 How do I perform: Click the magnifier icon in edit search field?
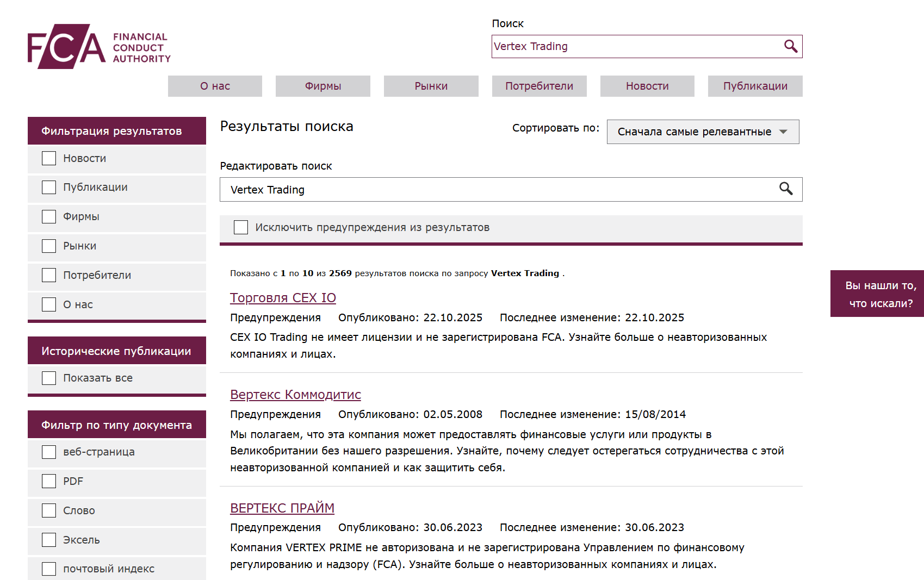pos(785,189)
